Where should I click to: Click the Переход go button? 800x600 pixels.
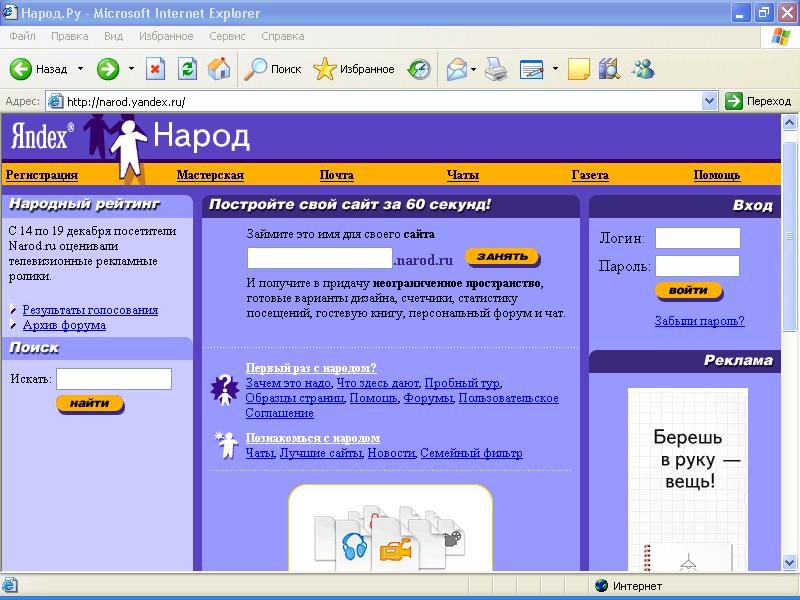[x=758, y=101]
